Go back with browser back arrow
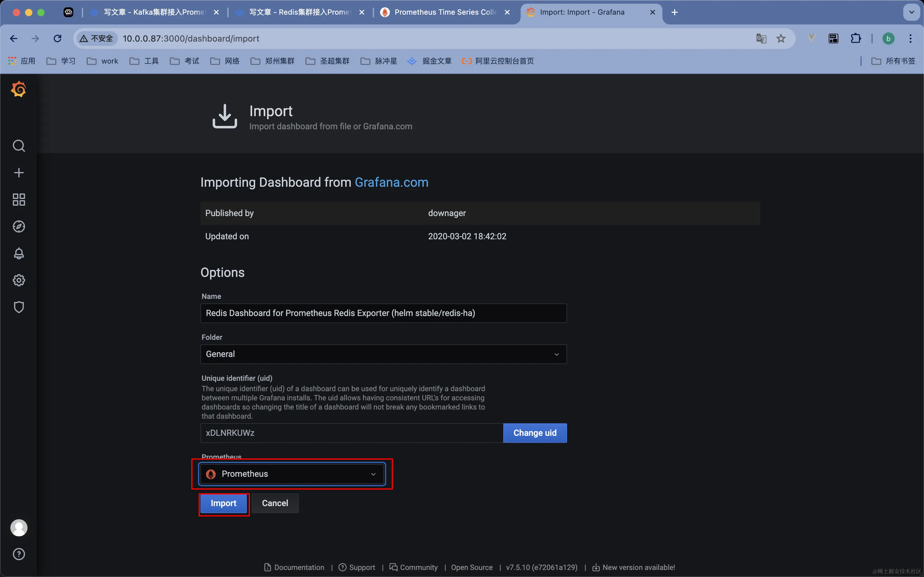 click(14, 39)
